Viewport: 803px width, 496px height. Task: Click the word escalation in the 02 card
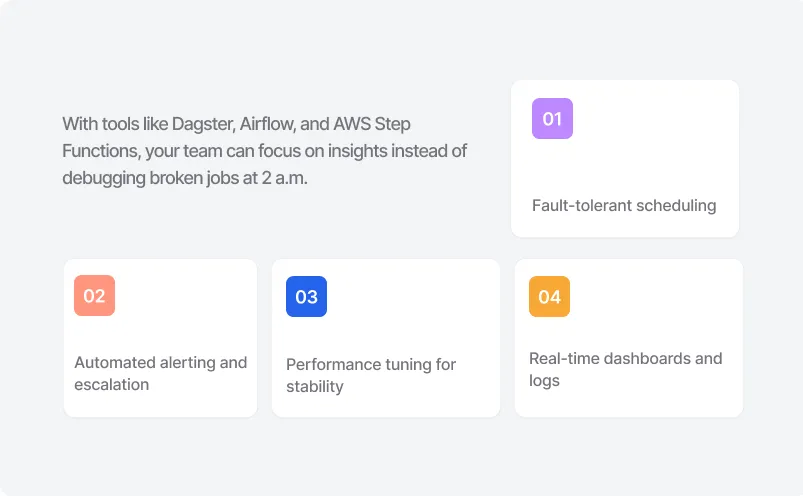[x=111, y=385]
